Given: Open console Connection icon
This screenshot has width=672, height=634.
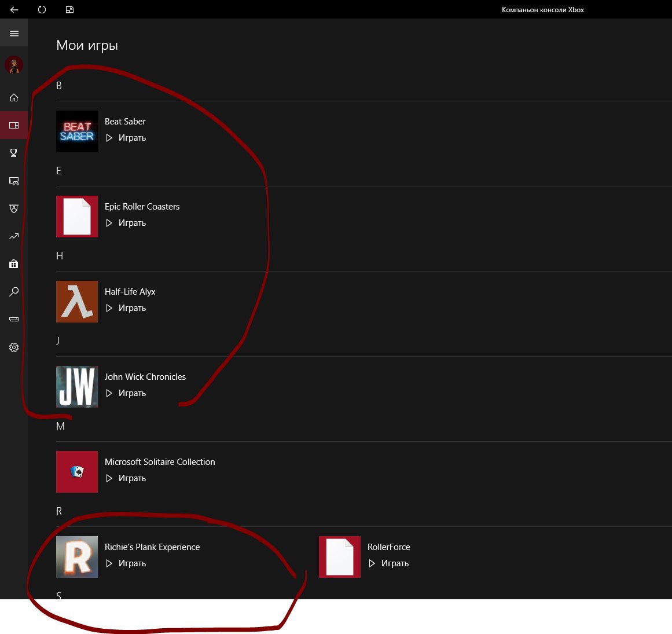Looking at the screenshot, I should coord(14,320).
